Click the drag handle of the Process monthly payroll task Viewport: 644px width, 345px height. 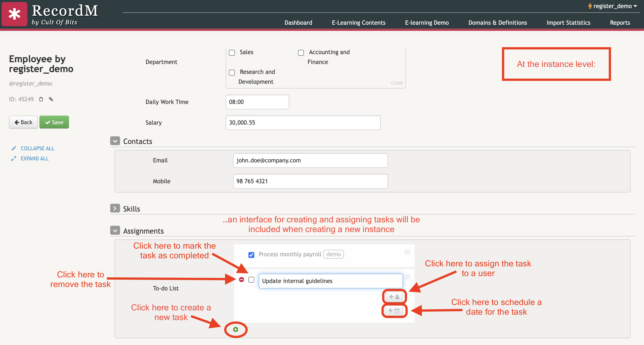point(407,252)
